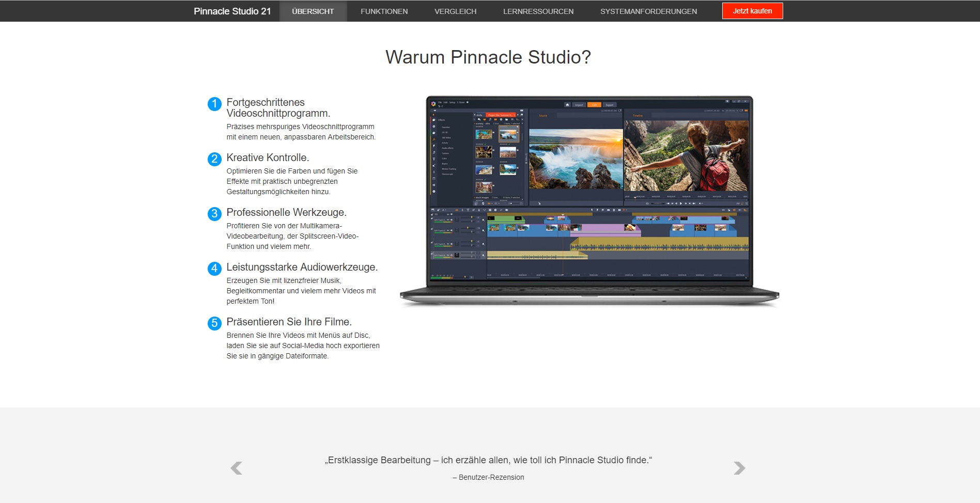
Task: Click the red Jetzt kaufen button
Action: [x=752, y=11]
